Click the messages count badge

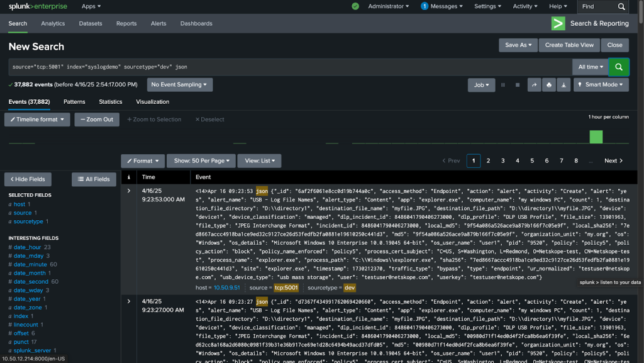(x=425, y=6)
